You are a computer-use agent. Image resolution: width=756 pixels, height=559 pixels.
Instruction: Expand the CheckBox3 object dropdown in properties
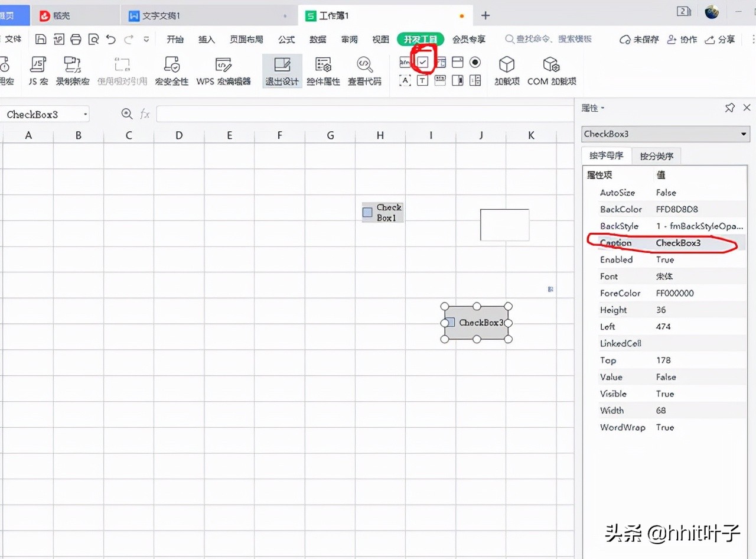(744, 134)
